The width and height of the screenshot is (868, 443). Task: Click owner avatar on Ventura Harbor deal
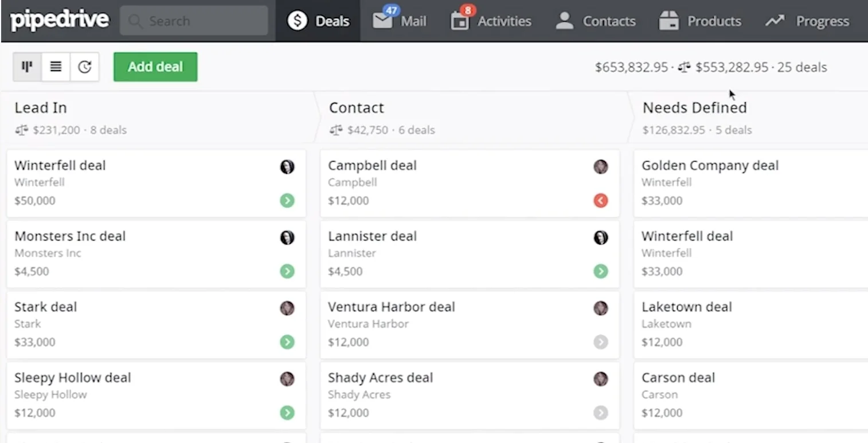(x=601, y=308)
